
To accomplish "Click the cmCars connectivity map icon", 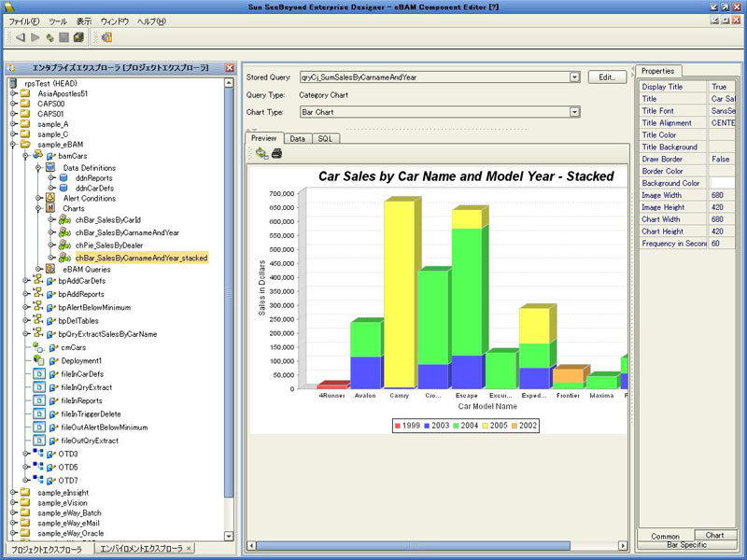I will click(38, 347).
